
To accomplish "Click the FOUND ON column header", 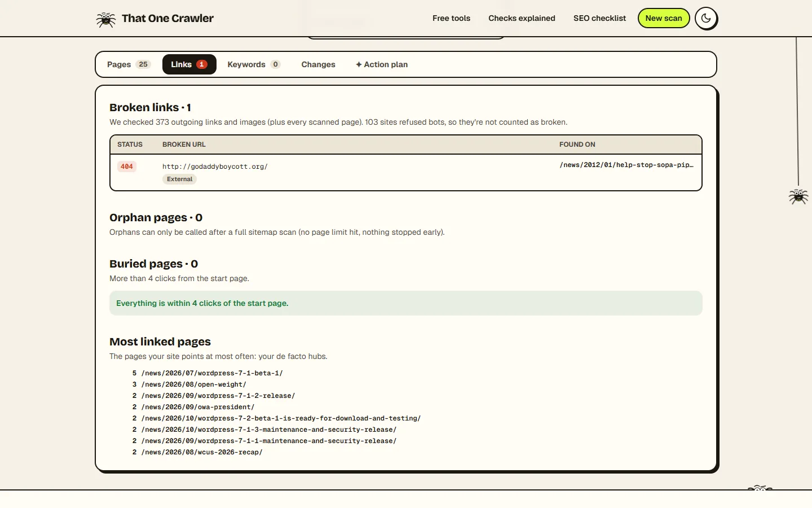I will 577,144.
